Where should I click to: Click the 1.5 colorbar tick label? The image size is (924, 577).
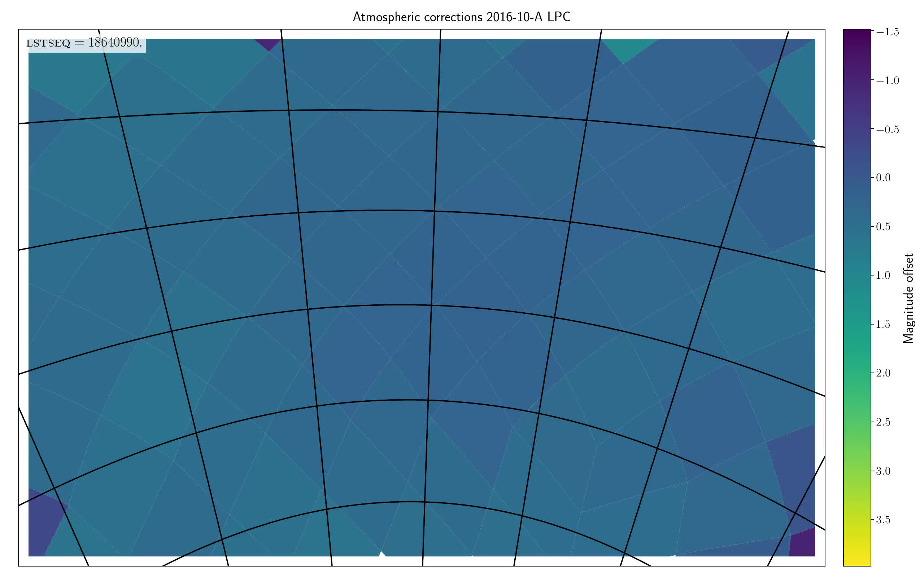(x=883, y=324)
